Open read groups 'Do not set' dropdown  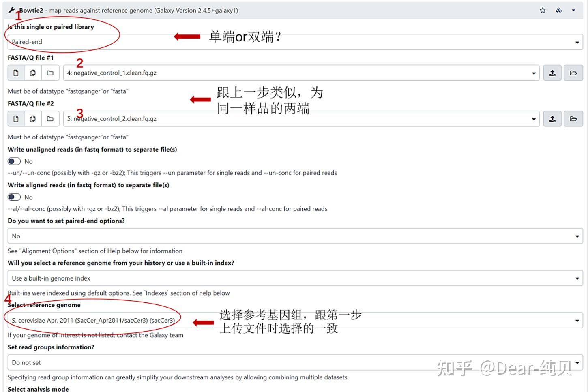click(x=295, y=362)
